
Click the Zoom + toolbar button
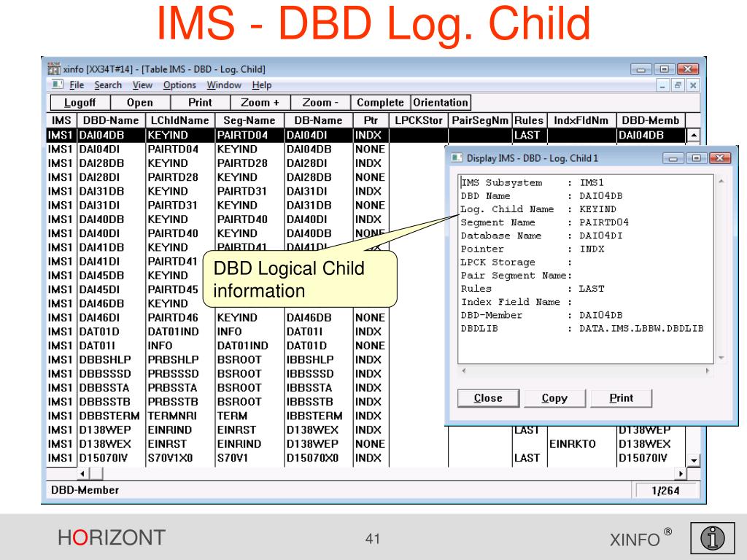(260, 102)
